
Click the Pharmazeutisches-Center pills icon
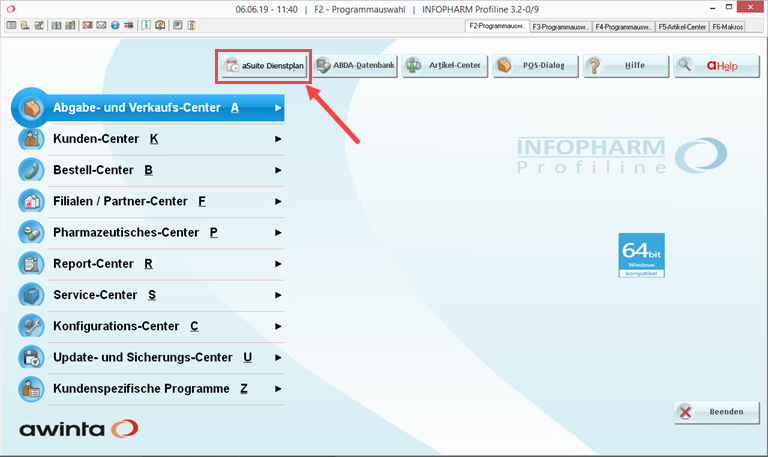click(32, 233)
